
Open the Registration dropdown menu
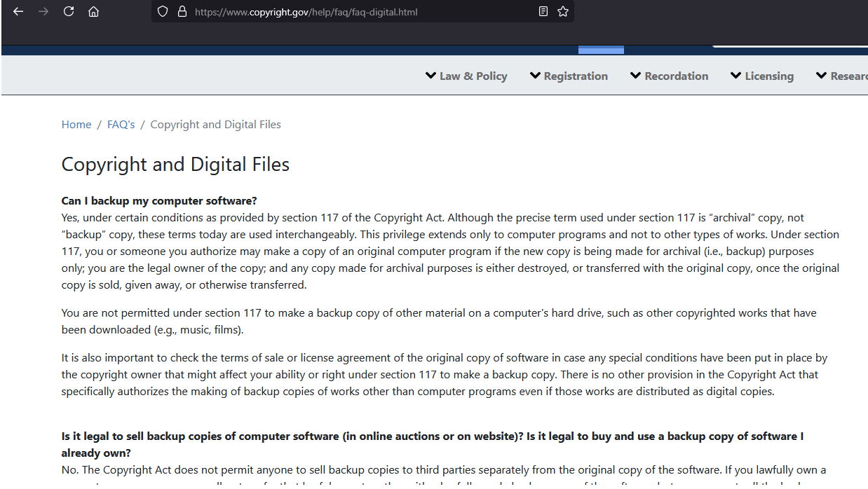(x=569, y=76)
